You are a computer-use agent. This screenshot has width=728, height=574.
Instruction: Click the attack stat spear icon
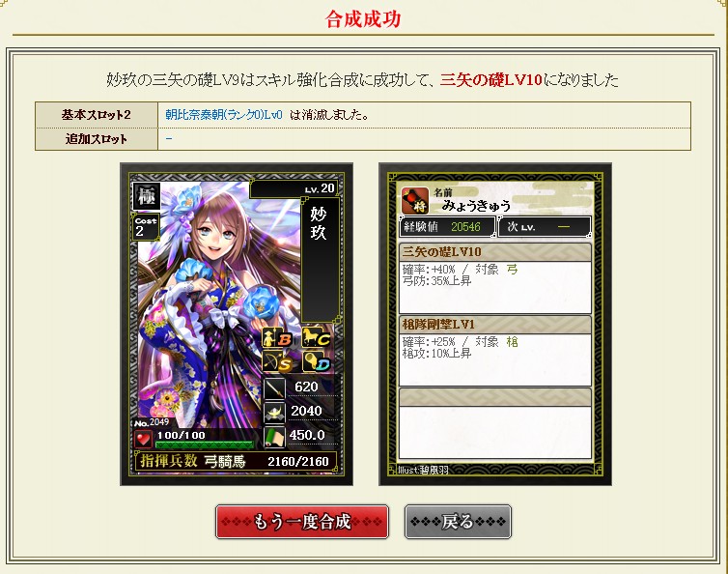click(x=274, y=388)
